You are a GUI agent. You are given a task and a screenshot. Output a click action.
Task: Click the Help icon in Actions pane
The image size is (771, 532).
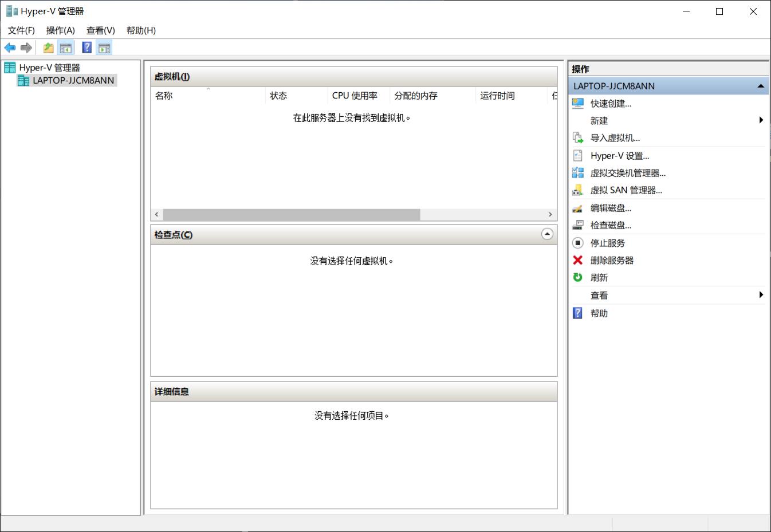pyautogui.click(x=578, y=313)
